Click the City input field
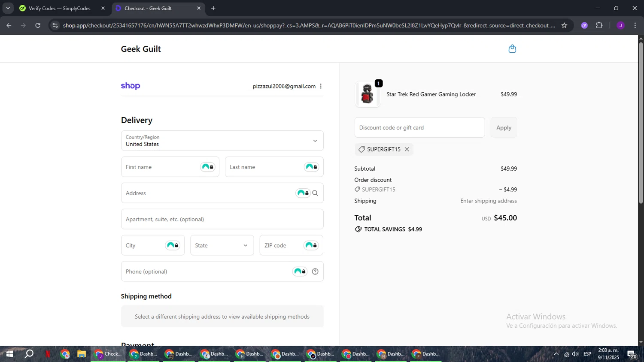This screenshot has width=644, height=362. click(x=152, y=245)
